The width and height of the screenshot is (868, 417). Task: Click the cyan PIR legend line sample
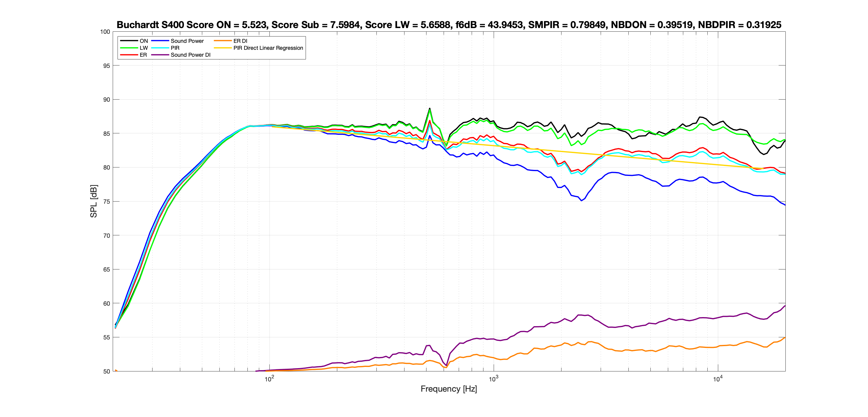[160, 48]
